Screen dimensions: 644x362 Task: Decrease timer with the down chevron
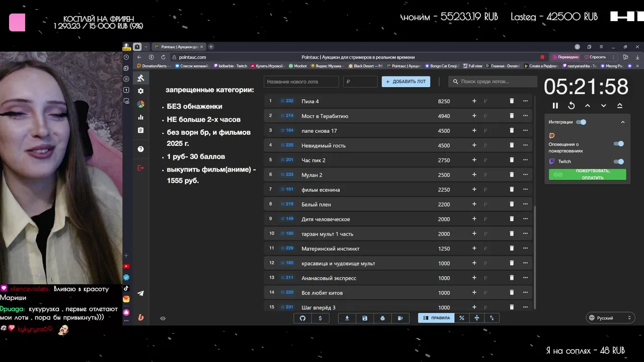(x=604, y=106)
